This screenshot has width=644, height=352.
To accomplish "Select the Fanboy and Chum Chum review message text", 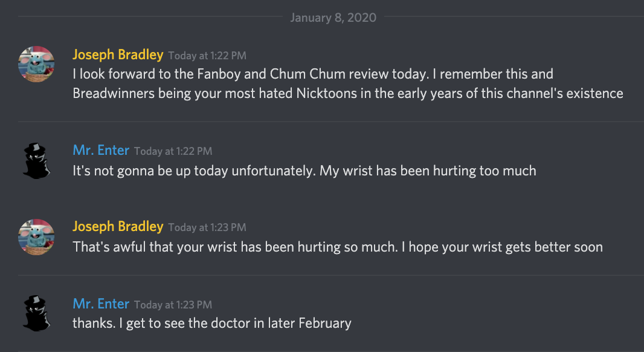I will click(x=348, y=84).
